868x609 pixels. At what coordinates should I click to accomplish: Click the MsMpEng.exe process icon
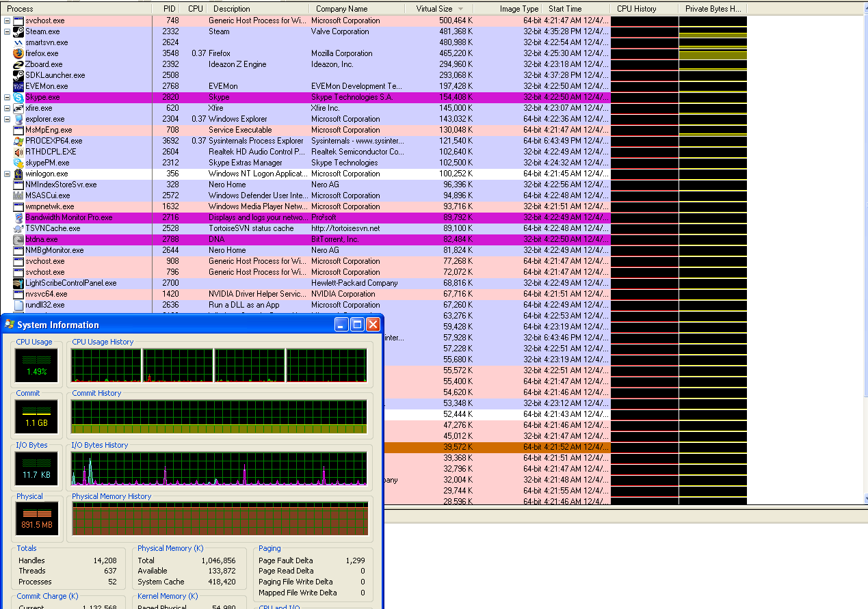[x=18, y=130]
